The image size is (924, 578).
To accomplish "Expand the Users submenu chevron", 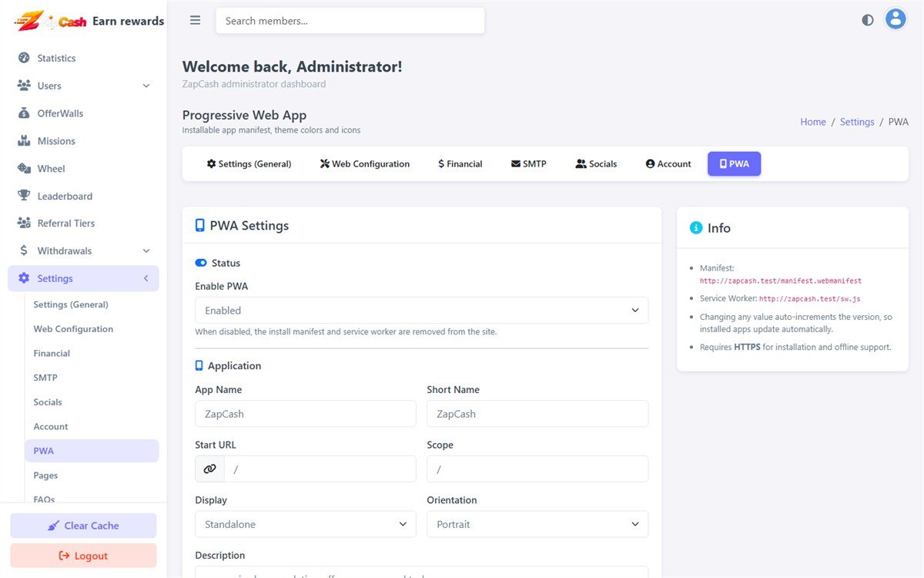I will 146,86.
